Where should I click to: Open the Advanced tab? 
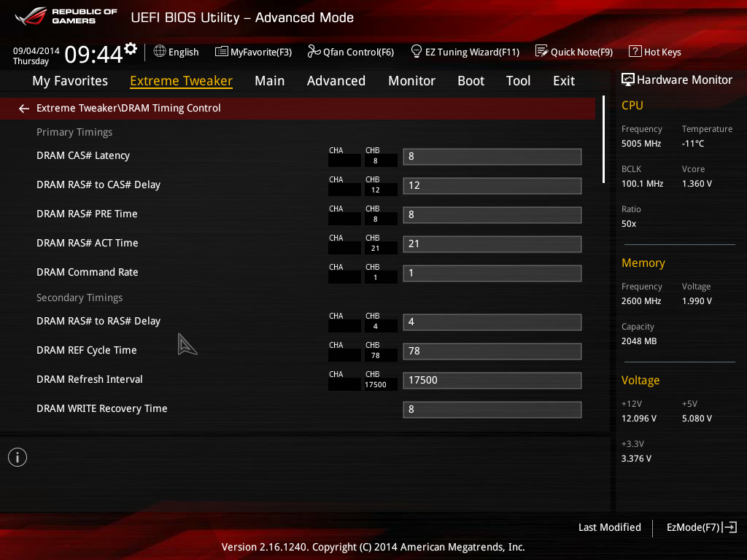tap(336, 81)
